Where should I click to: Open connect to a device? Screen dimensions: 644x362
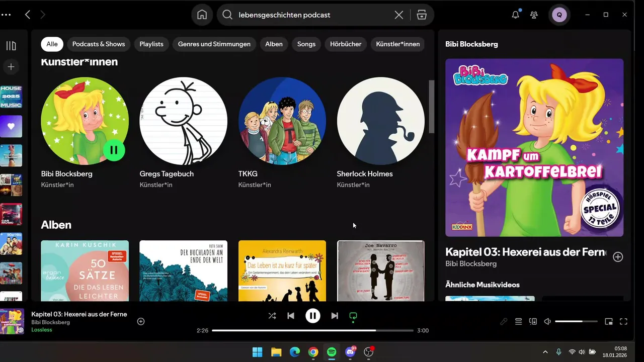pyautogui.click(x=533, y=321)
